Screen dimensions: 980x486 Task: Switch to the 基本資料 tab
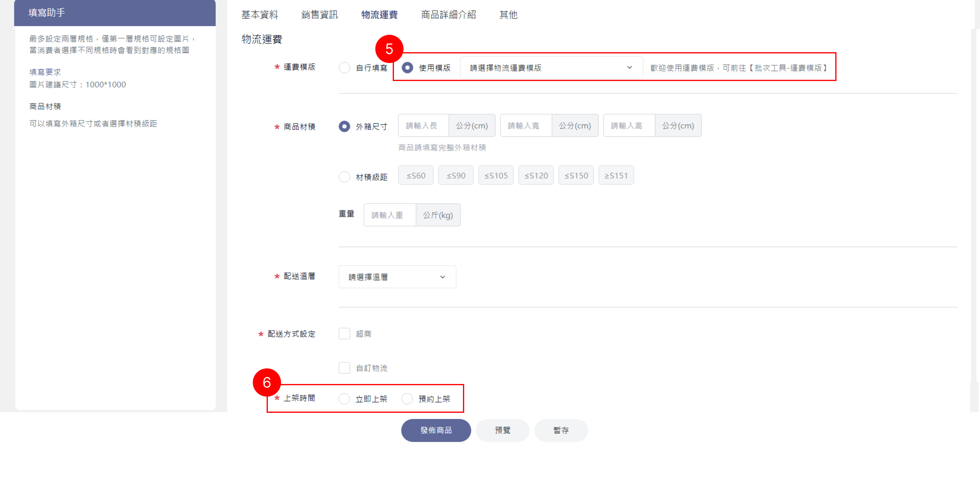(259, 15)
